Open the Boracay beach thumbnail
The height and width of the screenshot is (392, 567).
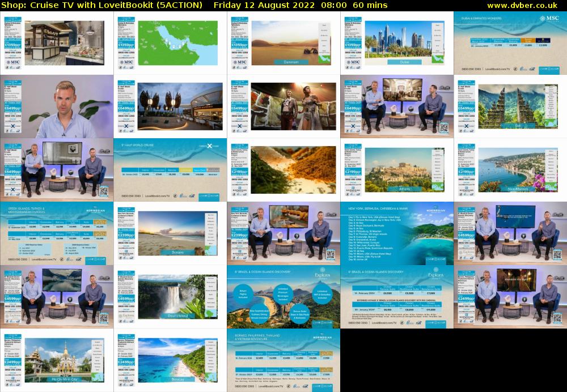(170, 360)
